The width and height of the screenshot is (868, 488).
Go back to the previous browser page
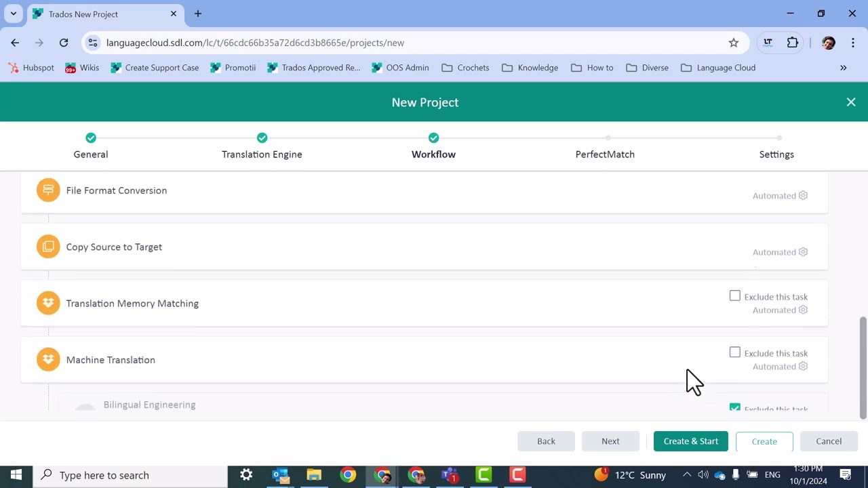tap(15, 43)
